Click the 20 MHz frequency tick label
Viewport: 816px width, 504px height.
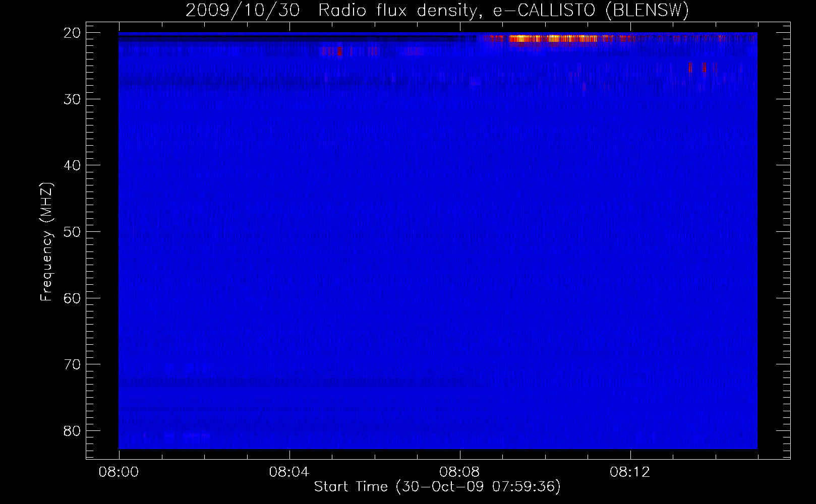[x=72, y=33]
